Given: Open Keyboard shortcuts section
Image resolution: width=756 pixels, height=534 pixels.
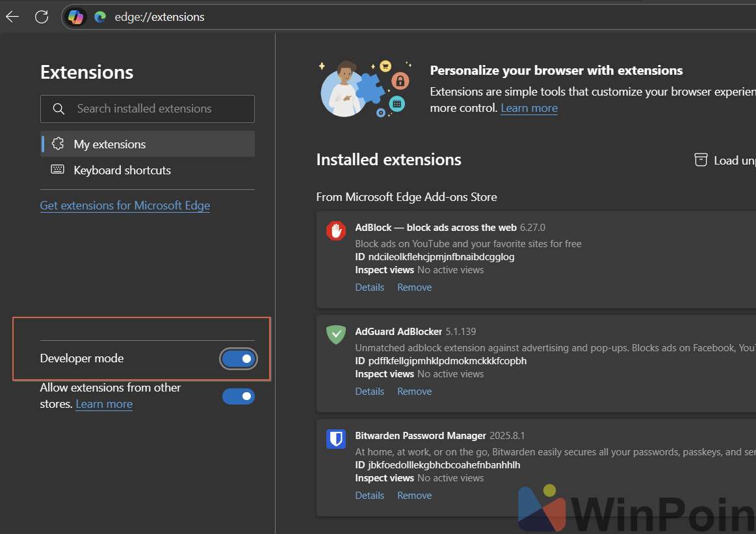Looking at the screenshot, I should click(x=148, y=170).
